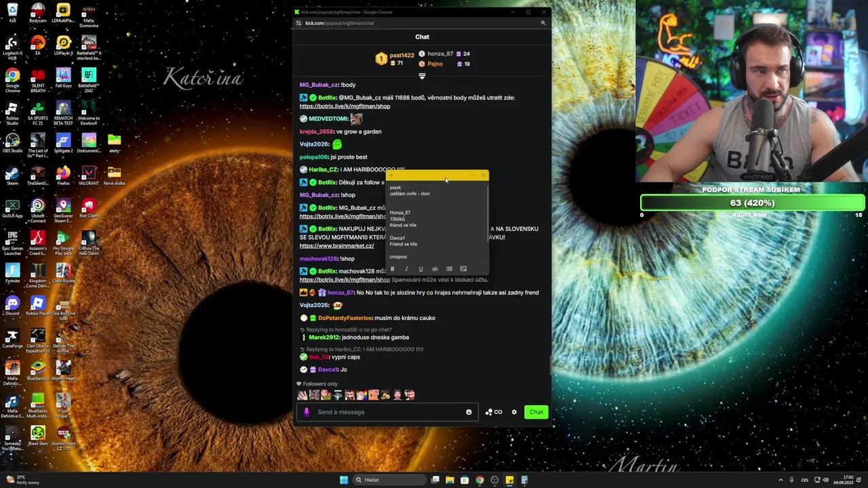Open the 'alerty' desktop folder
This screenshot has height=488, width=868.
click(x=114, y=143)
